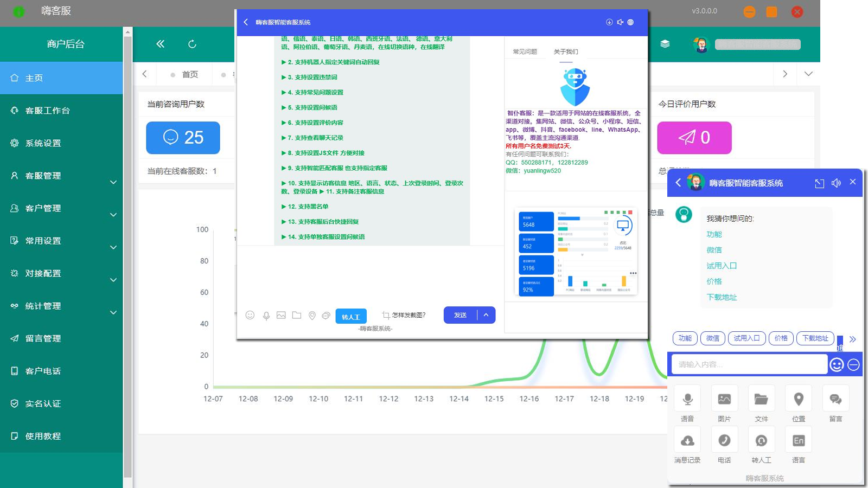Click the 试用入口 suggested question link
Screen dimensions: 868x488
(x=722, y=266)
